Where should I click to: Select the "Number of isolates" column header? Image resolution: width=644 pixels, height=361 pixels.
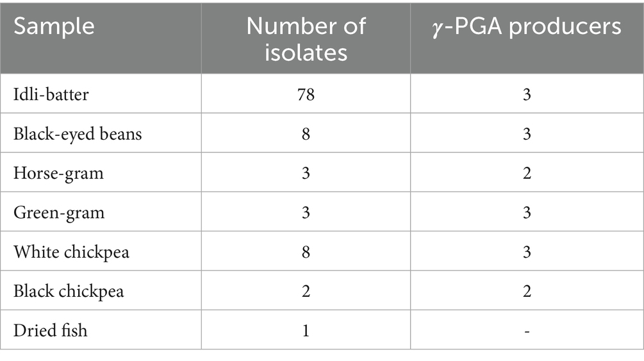tap(306, 37)
